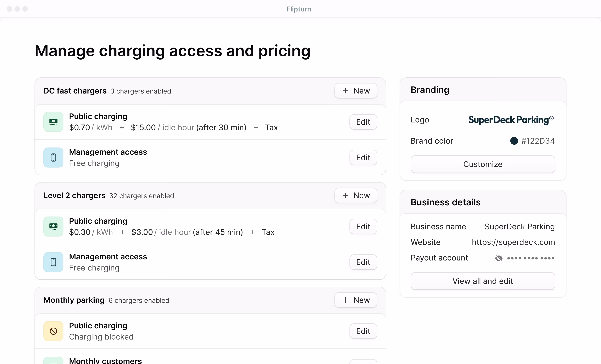Image resolution: width=601 pixels, height=364 pixels.
Task: Edit blocked Monthly parking Public charging
Action: click(363, 331)
